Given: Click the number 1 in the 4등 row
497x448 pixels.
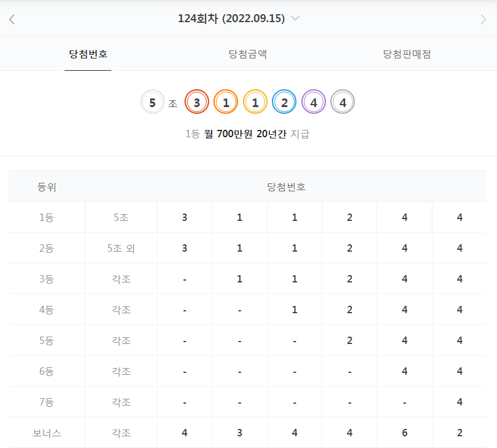Looking at the screenshot, I should [295, 310].
